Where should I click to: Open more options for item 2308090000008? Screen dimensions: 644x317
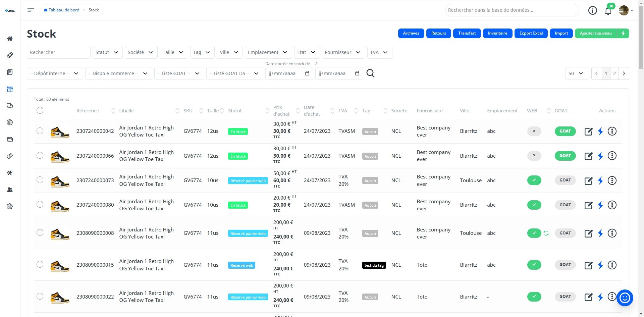[612, 233]
